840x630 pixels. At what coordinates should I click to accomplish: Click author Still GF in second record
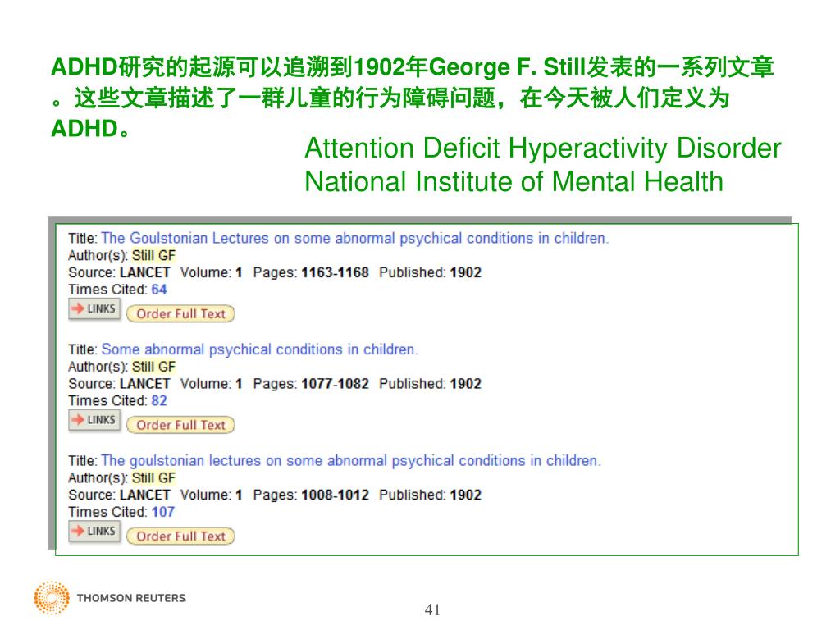[x=153, y=367]
